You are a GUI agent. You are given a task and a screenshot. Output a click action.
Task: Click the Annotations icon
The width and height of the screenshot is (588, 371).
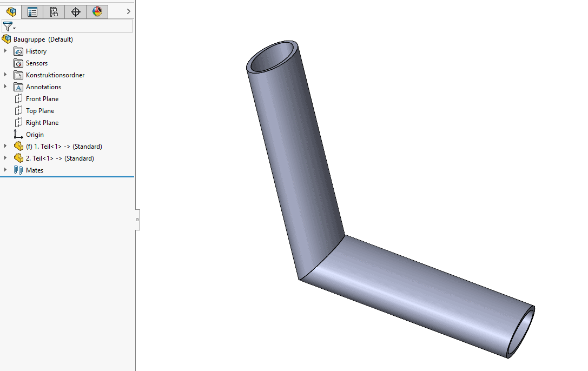(18, 87)
